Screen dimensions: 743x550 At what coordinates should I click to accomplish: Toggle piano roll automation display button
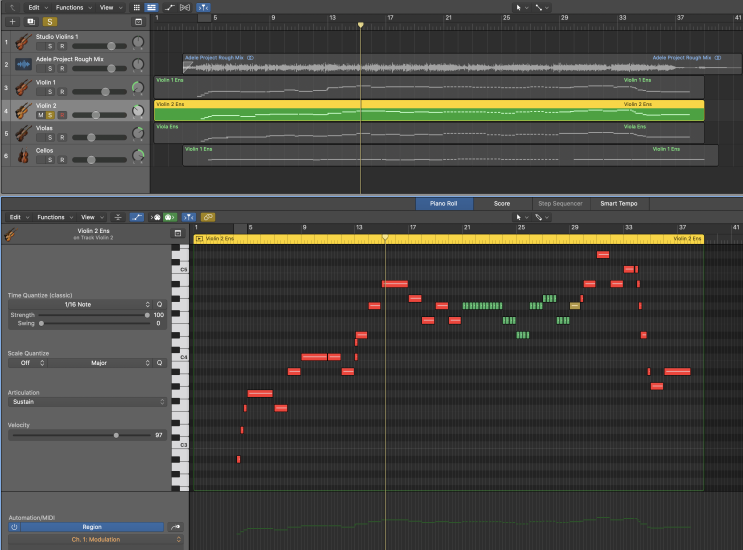tap(136, 217)
